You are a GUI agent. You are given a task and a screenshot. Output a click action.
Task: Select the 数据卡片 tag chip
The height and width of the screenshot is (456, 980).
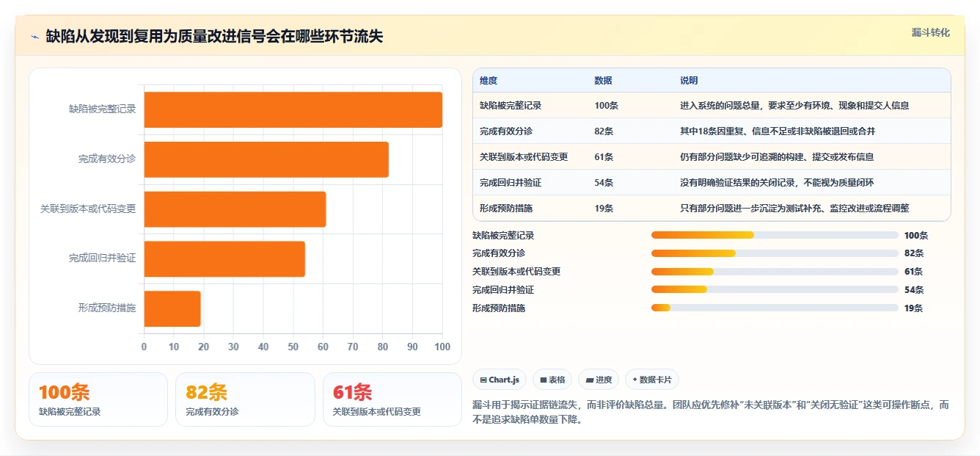tap(652, 380)
